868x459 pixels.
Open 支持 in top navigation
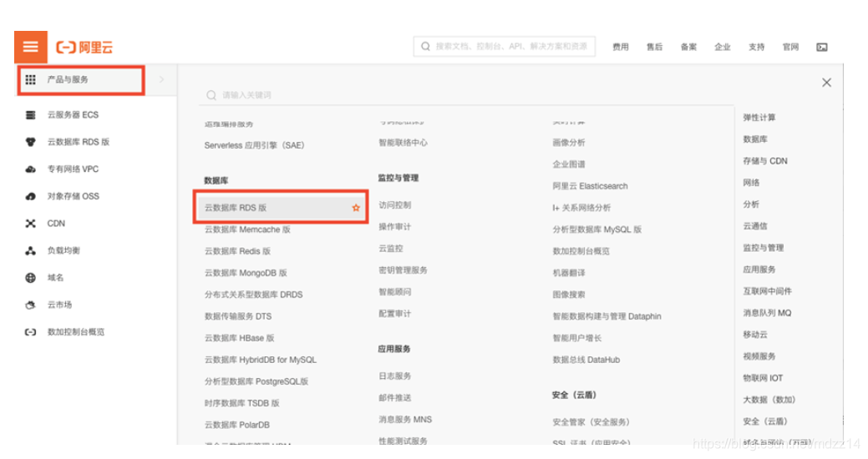pos(757,47)
